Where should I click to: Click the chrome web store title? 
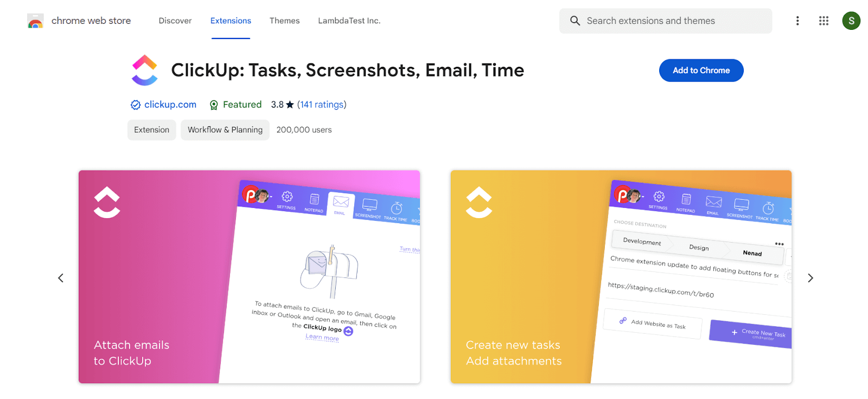pyautogui.click(x=91, y=21)
